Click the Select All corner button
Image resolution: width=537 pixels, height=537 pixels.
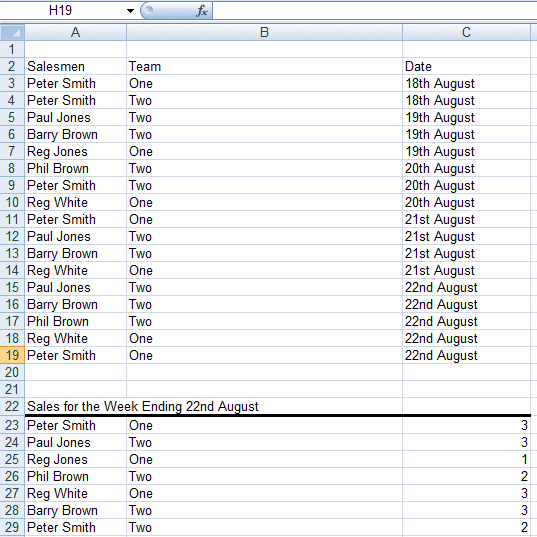coord(12,33)
